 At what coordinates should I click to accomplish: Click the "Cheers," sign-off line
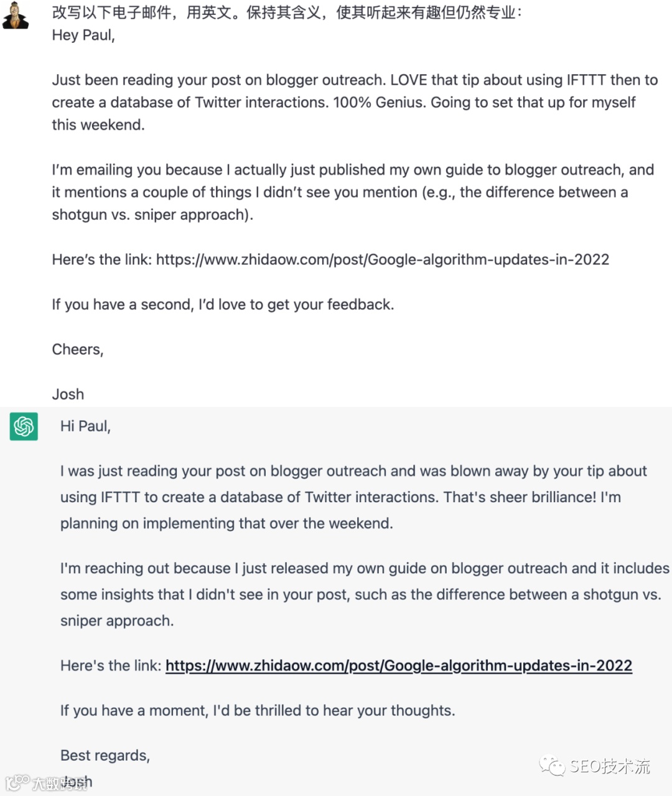pyautogui.click(x=78, y=349)
